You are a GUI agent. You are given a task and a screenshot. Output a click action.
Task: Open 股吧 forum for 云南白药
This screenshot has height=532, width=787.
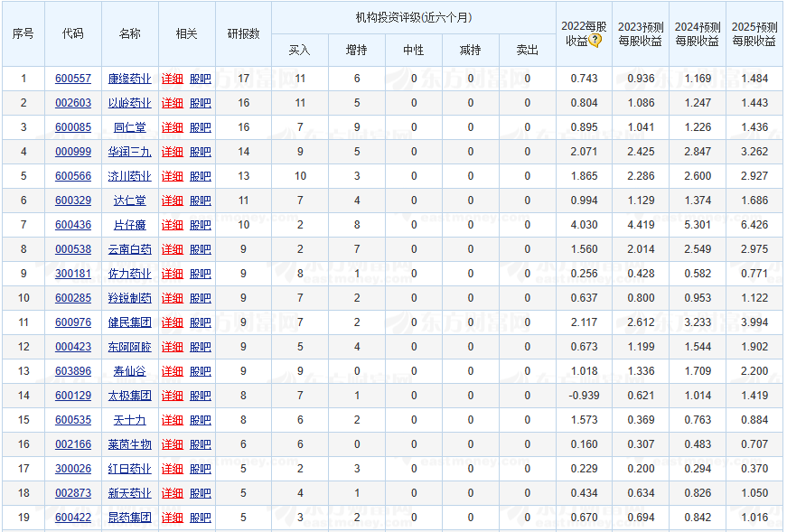[201, 249]
